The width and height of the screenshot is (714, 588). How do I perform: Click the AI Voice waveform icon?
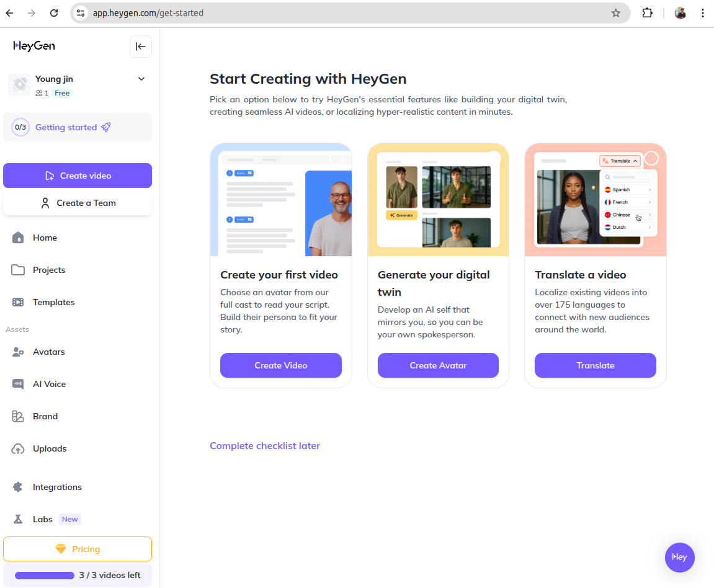[18, 384]
